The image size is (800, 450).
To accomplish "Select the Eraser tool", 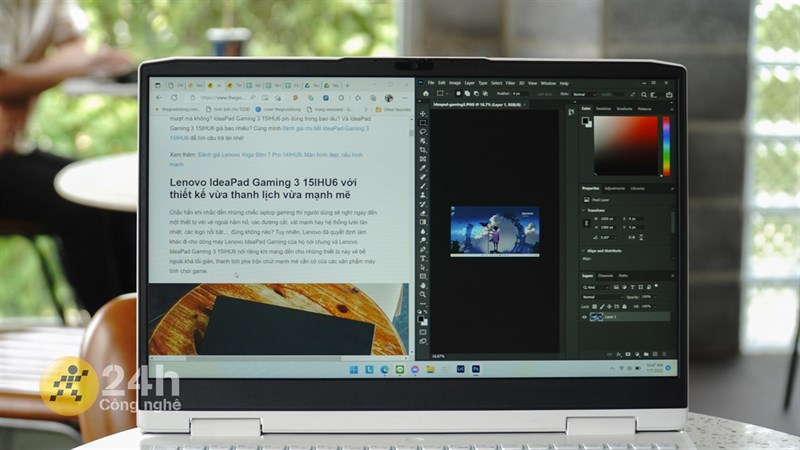I will (423, 213).
